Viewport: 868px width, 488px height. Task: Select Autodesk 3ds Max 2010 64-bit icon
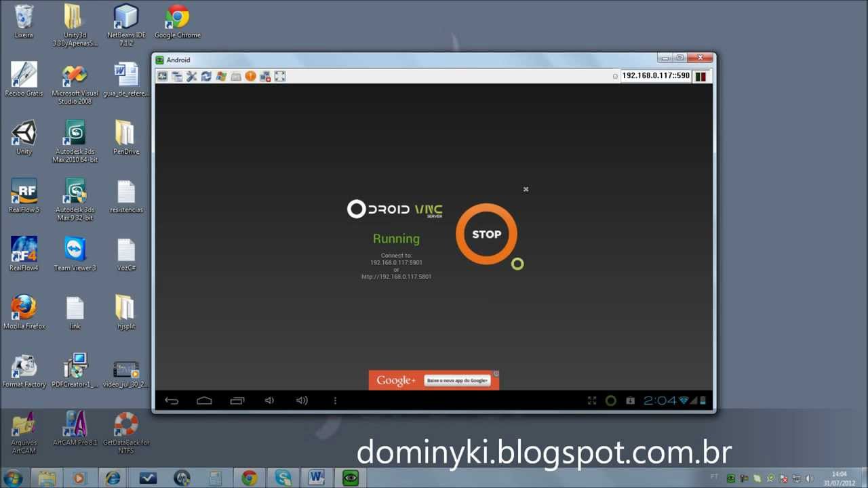coord(75,142)
